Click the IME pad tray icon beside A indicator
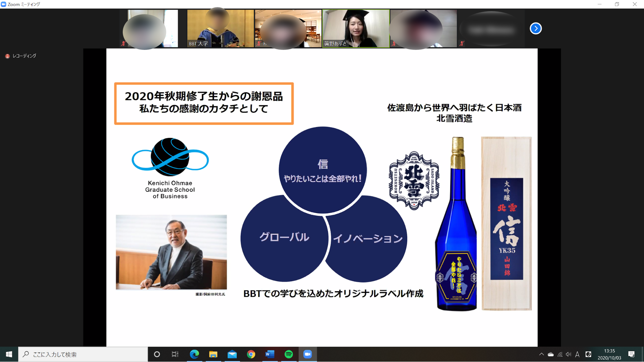 point(588,354)
